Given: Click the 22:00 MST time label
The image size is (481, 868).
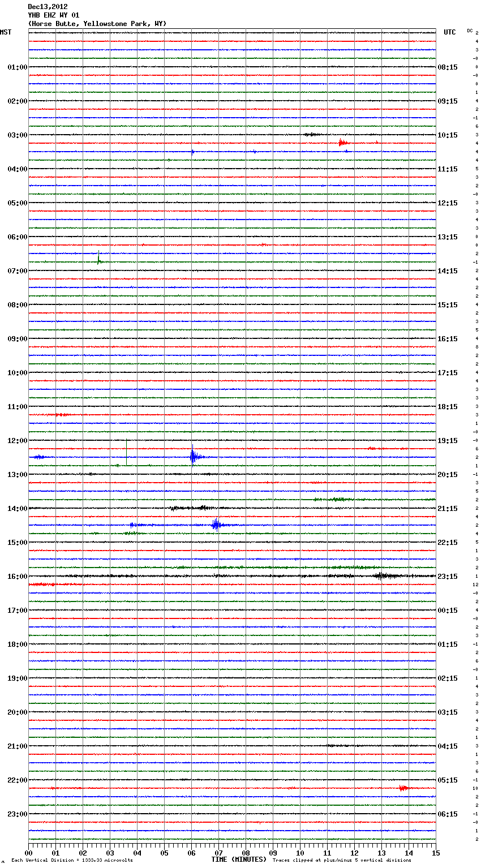Looking at the screenshot, I should (17, 780).
